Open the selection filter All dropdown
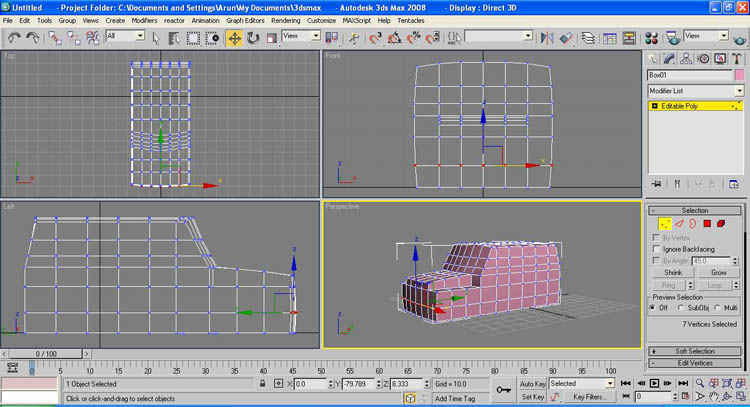750x407 pixels. coord(125,36)
